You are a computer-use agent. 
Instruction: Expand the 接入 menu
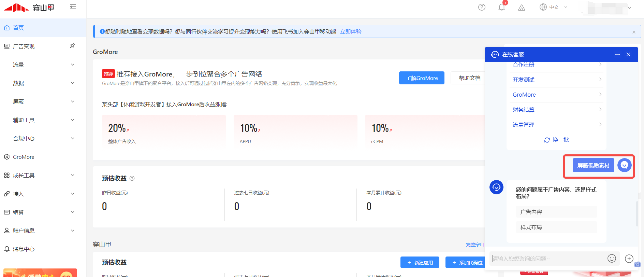point(72,194)
